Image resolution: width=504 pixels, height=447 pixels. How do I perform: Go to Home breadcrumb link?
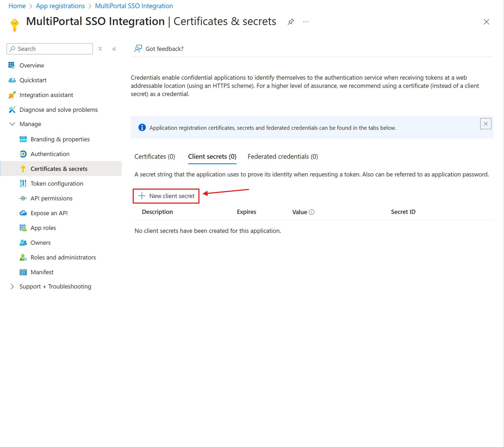[x=17, y=6]
